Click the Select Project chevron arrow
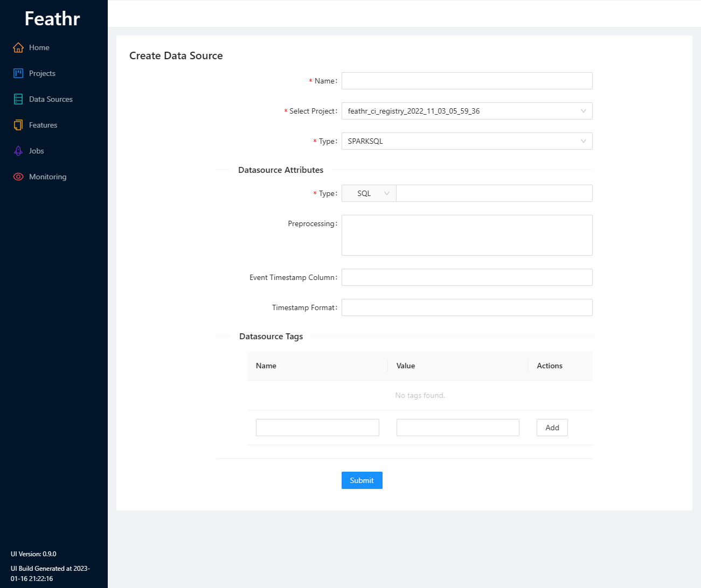Screen dimensions: 701x588 pyautogui.click(x=583, y=111)
